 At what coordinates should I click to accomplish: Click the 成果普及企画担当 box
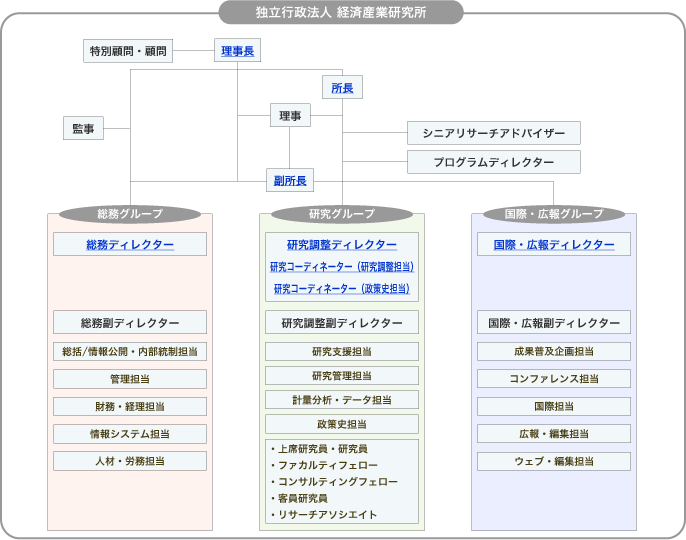(x=554, y=351)
